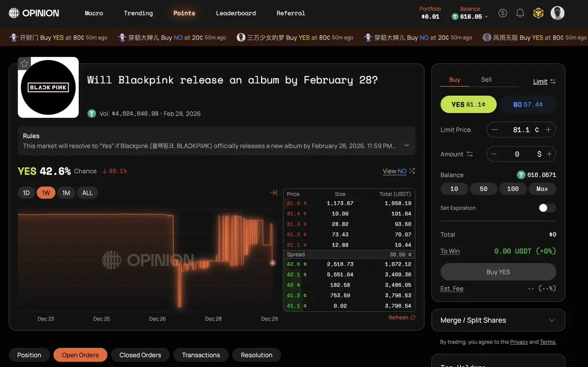Open Open Orders tab
This screenshot has height=367, width=588.
tap(80, 355)
